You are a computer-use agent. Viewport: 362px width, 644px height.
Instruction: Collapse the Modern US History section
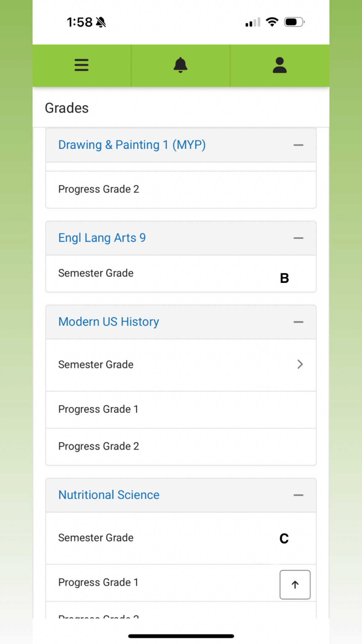coord(298,322)
